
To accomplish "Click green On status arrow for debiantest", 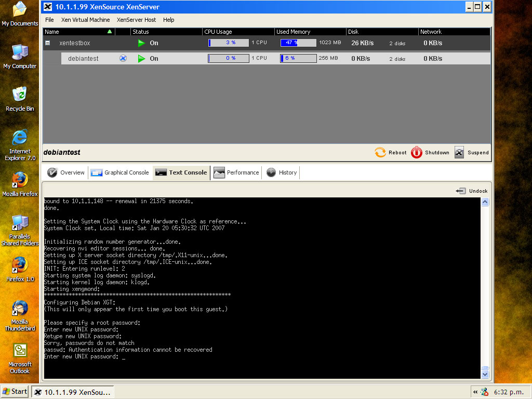I will (141, 59).
